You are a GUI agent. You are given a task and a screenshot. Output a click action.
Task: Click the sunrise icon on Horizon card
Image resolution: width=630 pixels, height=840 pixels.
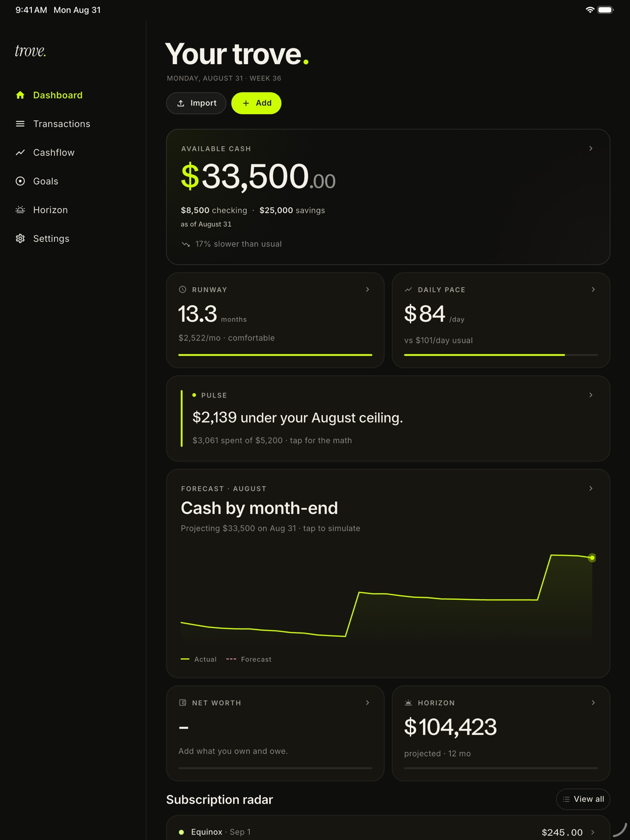(x=408, y=703)
